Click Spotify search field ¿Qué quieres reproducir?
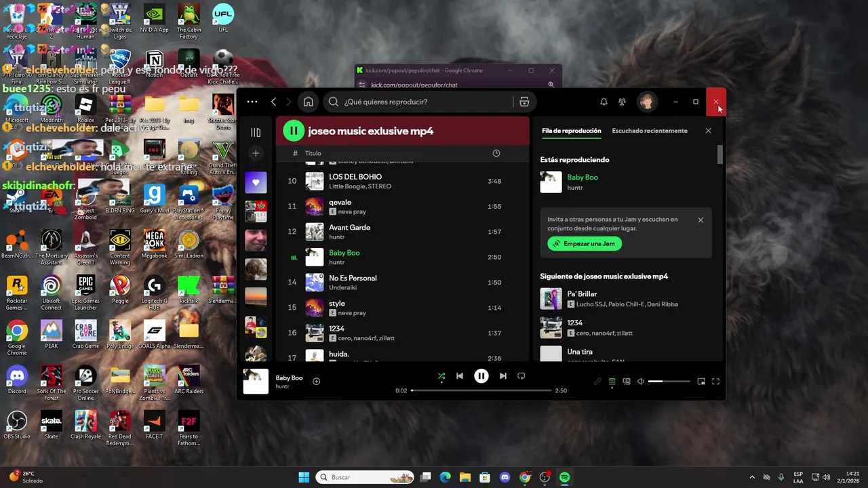Screen dimensions: 868x488 point(417,102)
